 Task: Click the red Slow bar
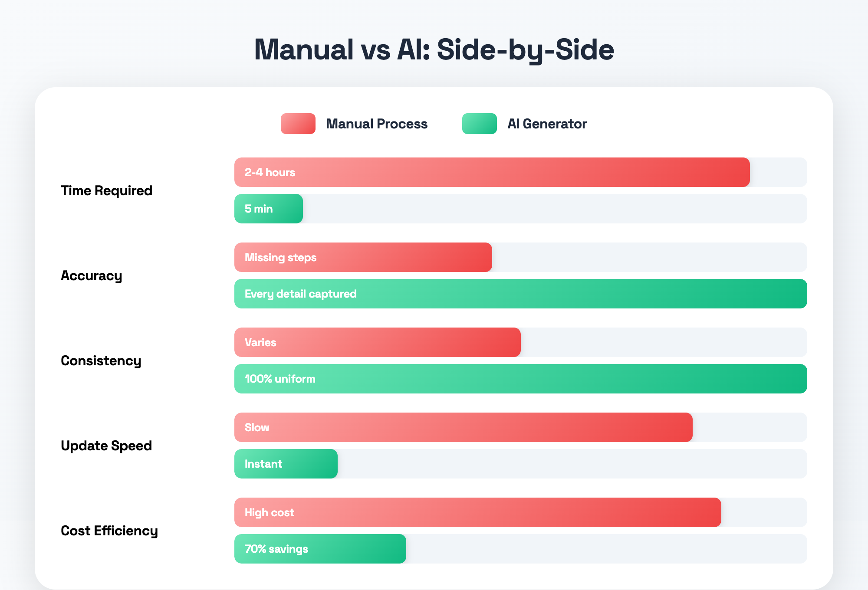(463, 427)
